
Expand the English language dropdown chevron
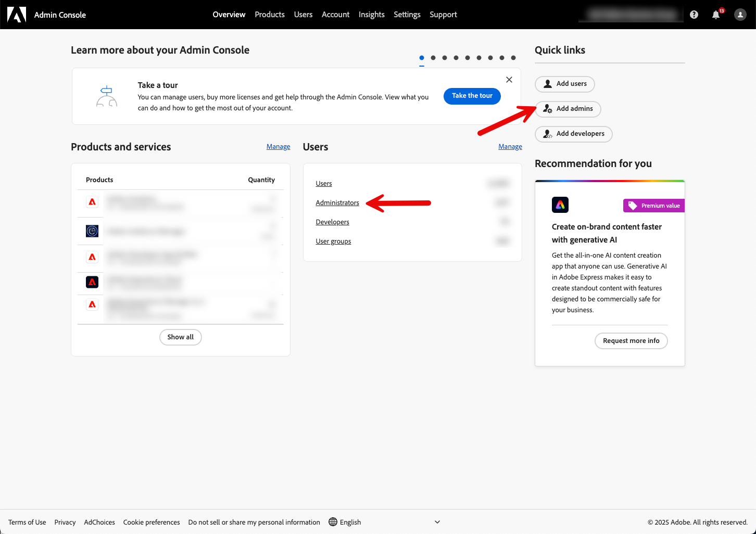click(x=437, y=522)
